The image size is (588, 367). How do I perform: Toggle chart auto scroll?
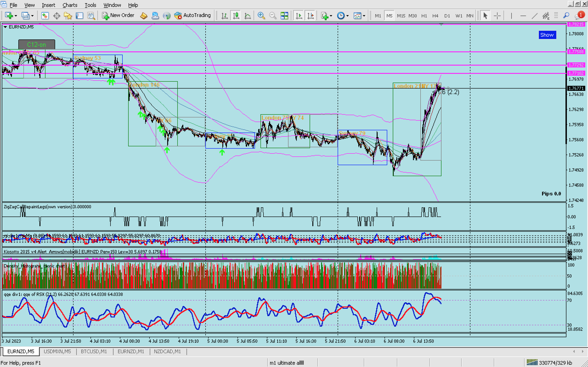(299, 16)
